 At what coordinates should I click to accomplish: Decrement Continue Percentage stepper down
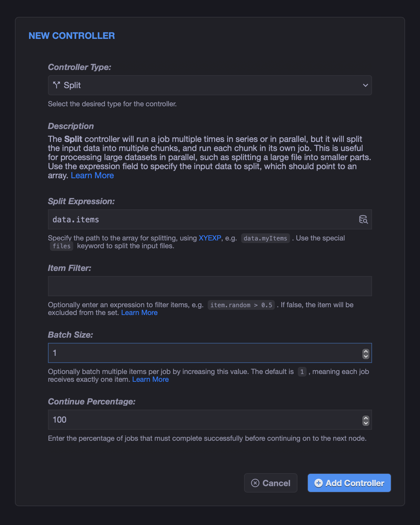[x=366, y=423]
